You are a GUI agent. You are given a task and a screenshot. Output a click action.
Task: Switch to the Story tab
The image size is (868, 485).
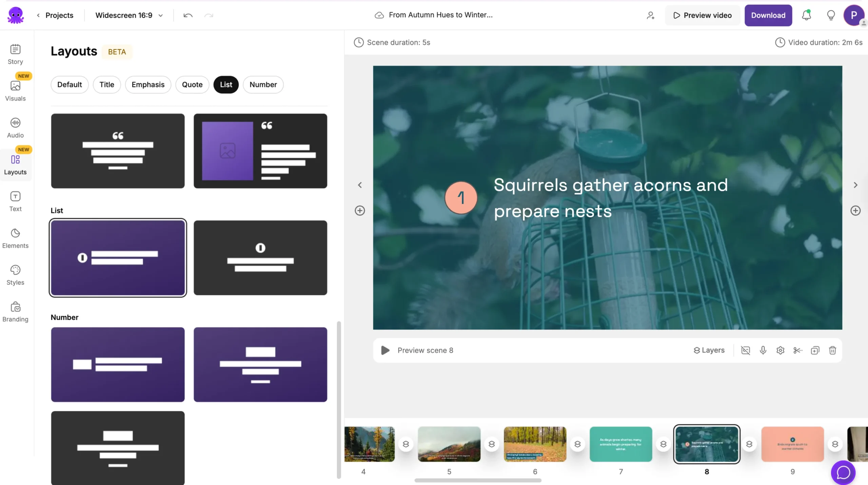point(15,54)
